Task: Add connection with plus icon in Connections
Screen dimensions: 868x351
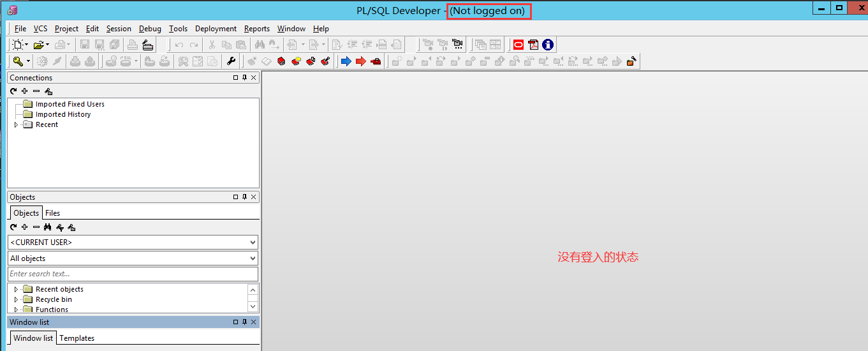Action: (x=25, y=91)
